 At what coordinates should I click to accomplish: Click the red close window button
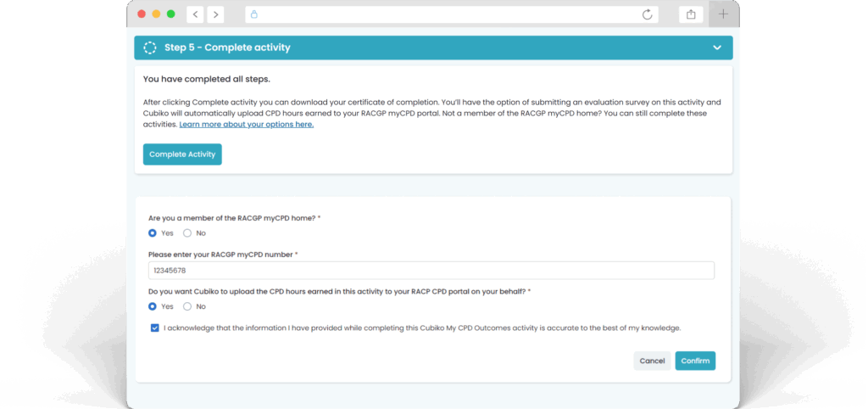point(142,14)
